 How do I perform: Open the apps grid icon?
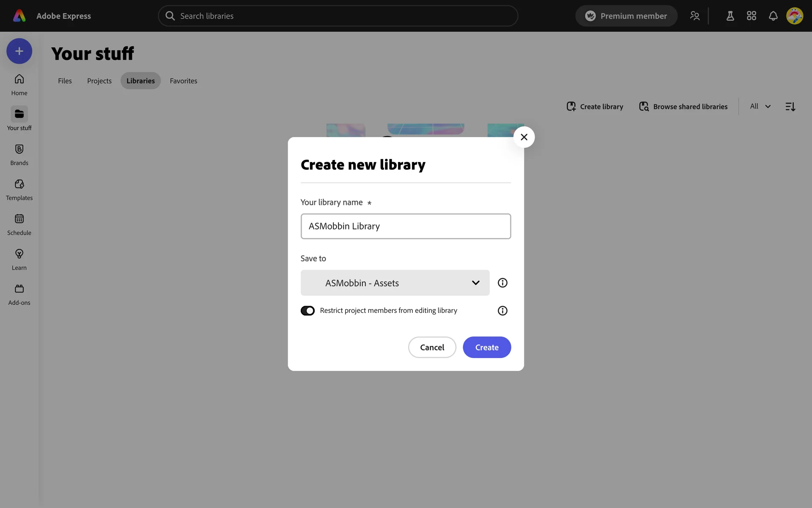coord(752,16)
